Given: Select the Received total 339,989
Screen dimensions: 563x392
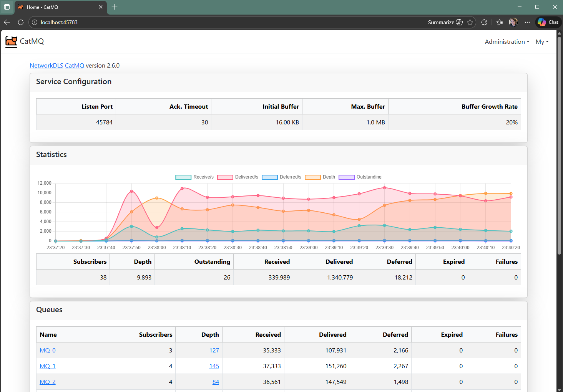Looking at the screenshot, I should pos(279,278).
